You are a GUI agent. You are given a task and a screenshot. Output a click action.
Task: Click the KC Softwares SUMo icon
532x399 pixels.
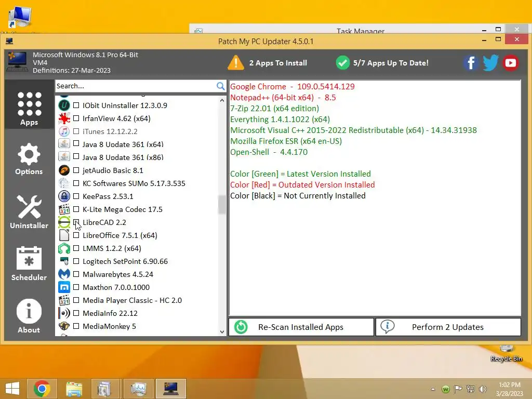(64, 183)
